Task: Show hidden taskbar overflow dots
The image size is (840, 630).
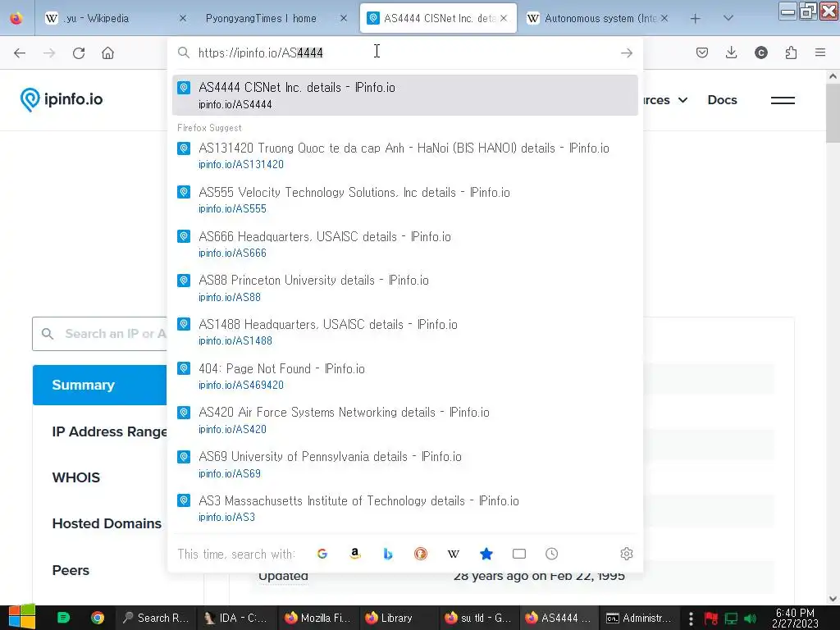Action: 691,619
